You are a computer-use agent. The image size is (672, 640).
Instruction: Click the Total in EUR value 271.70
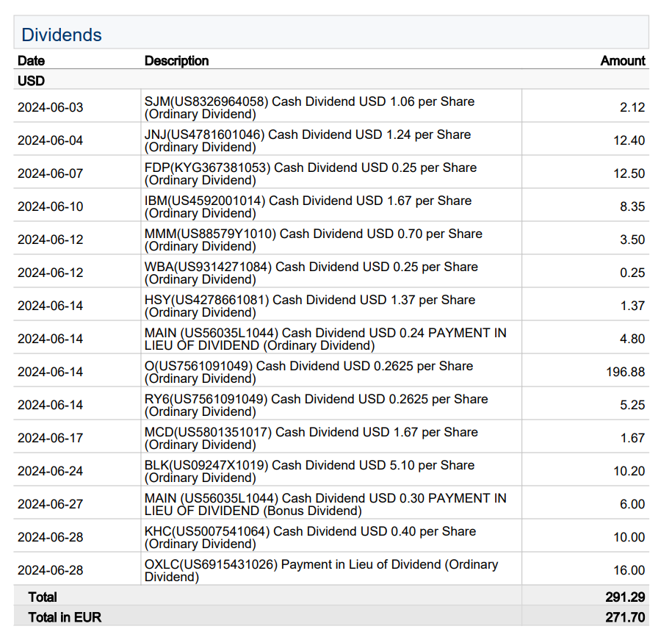coord(625,617)
